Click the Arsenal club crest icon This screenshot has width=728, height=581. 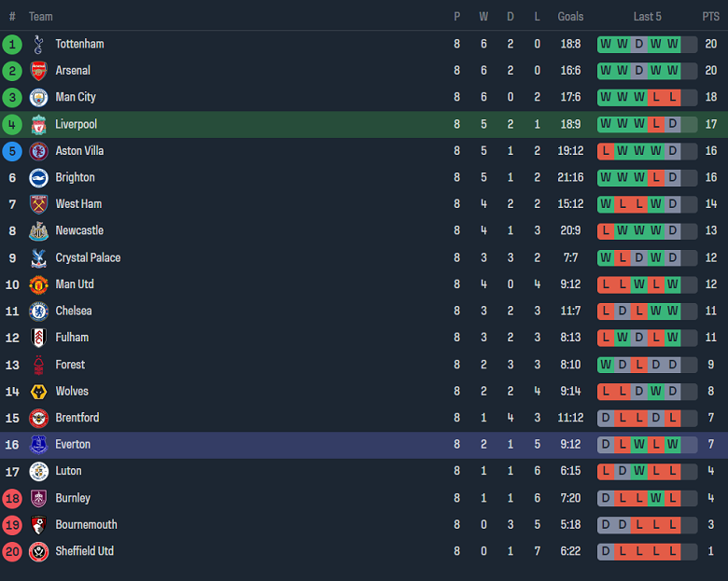coord(38,71)
